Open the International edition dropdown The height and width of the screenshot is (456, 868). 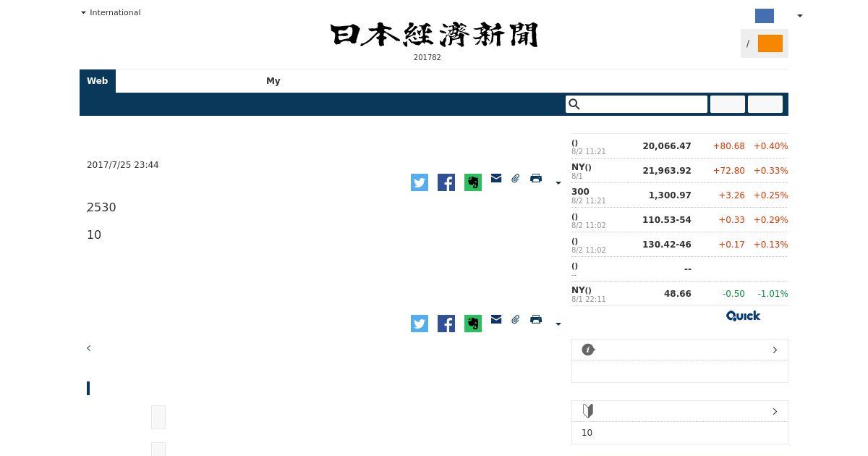111,12
